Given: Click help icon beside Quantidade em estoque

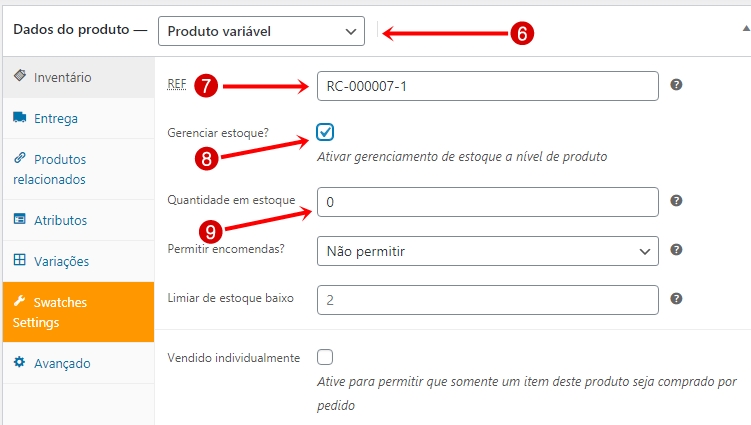Looking at the screenshot, I should [676, 201].
